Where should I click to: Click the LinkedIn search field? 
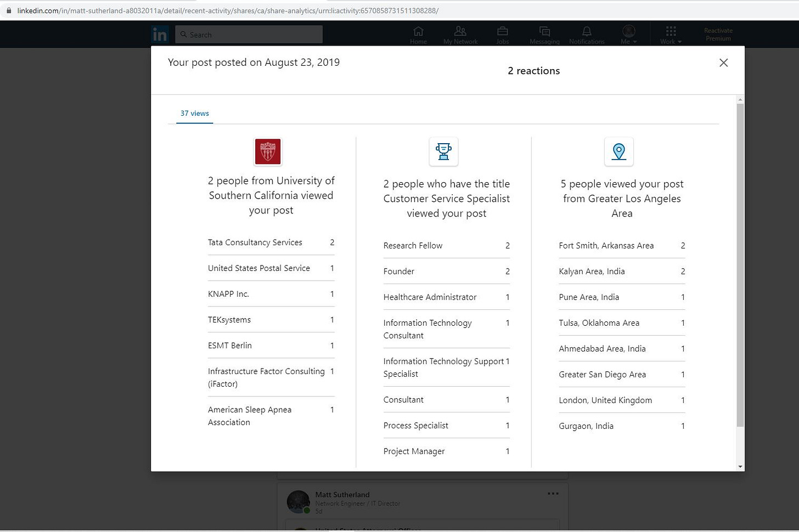click(x=249, y=35)
